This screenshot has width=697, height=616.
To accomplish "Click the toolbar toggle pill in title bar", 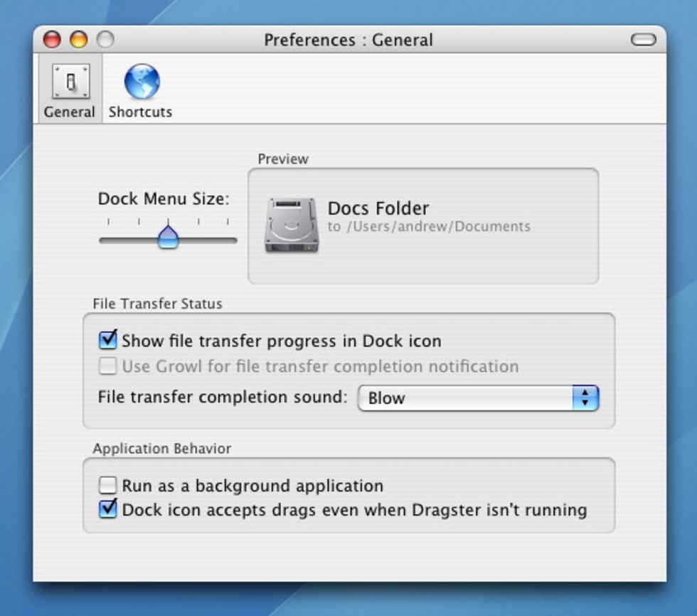I will 643,40.
